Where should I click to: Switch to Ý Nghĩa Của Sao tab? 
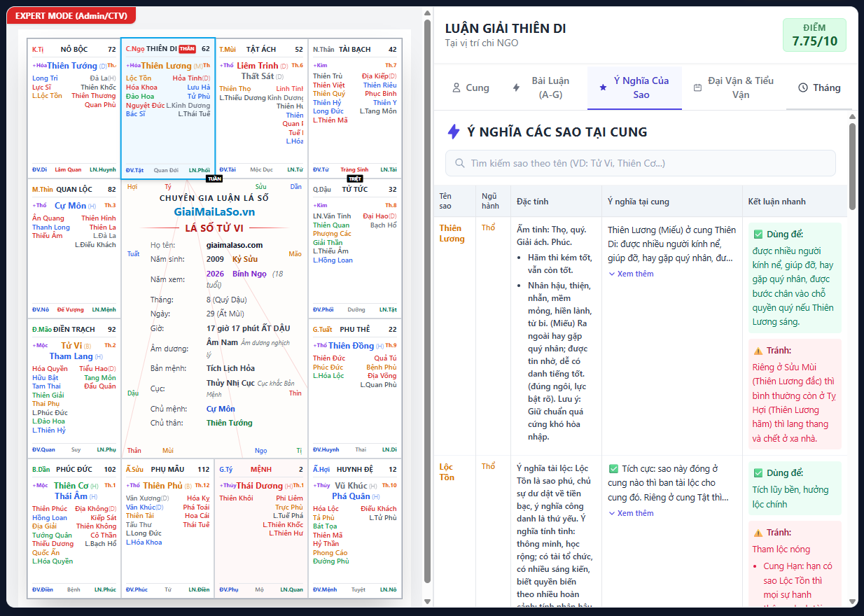(634, 88)
